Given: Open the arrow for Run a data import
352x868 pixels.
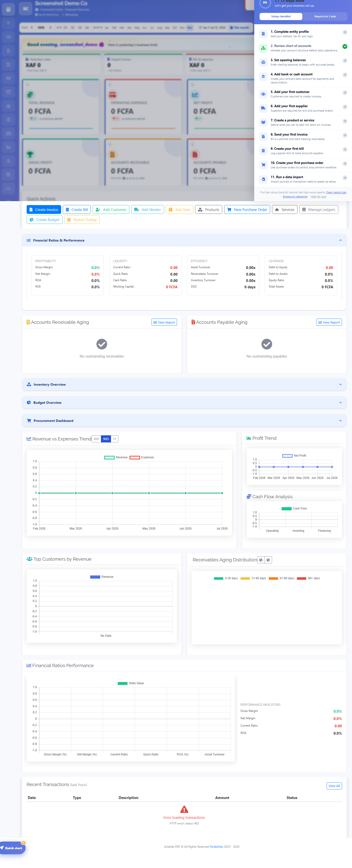Looking at the screenshot, I should (345, 178).
